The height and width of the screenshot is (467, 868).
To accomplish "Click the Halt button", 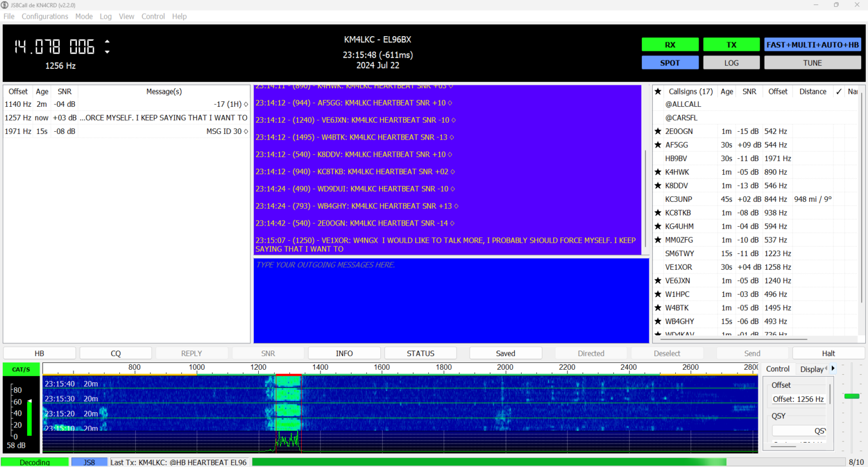I will click(x=828, y=353).
